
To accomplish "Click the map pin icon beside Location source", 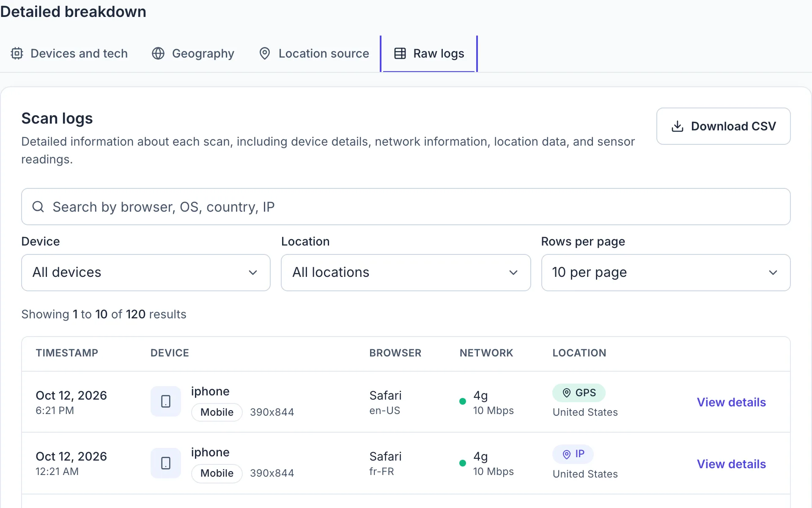I will (x=265, y=54).
